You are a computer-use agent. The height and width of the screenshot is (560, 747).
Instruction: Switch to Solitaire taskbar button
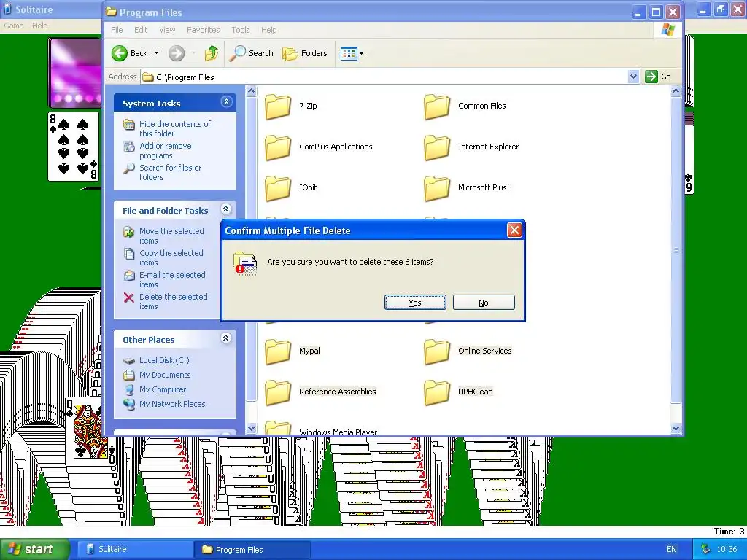pos(134,549)
